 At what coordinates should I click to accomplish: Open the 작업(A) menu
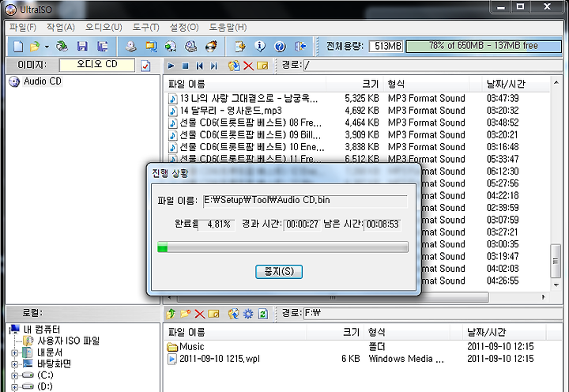coord(61,27)
